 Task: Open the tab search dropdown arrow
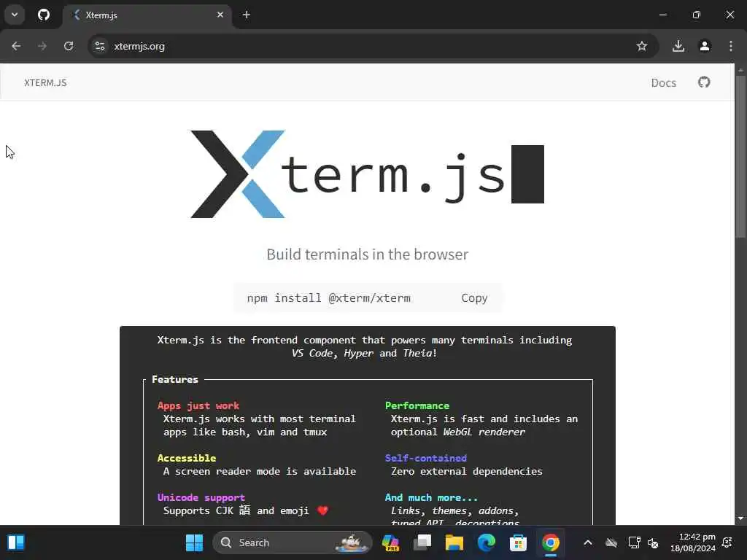(15, 15)
